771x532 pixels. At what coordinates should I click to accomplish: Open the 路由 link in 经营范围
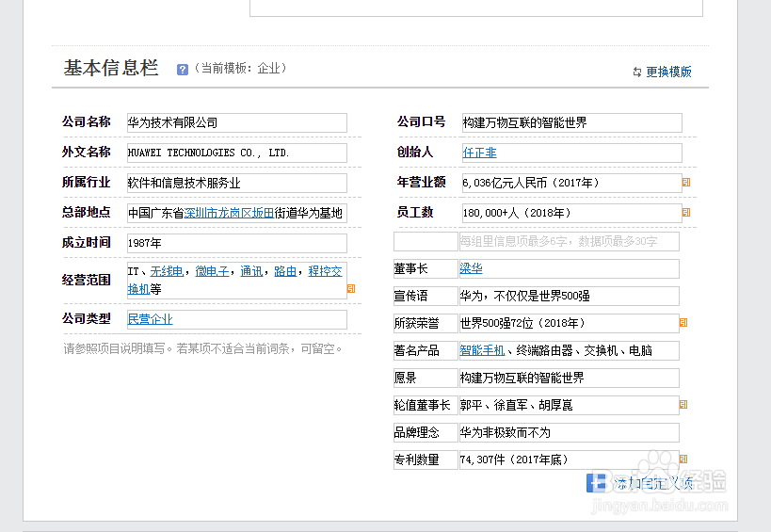(x=285, y=271)
